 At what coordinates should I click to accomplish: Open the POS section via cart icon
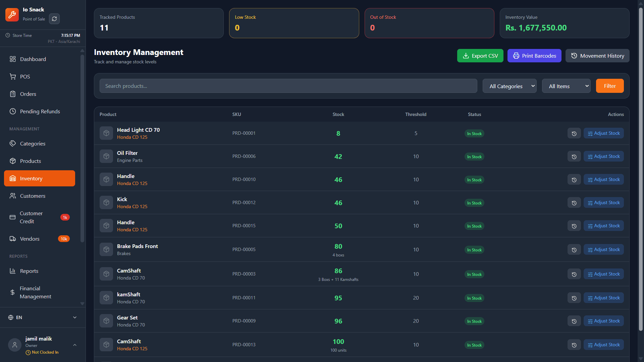13,76
